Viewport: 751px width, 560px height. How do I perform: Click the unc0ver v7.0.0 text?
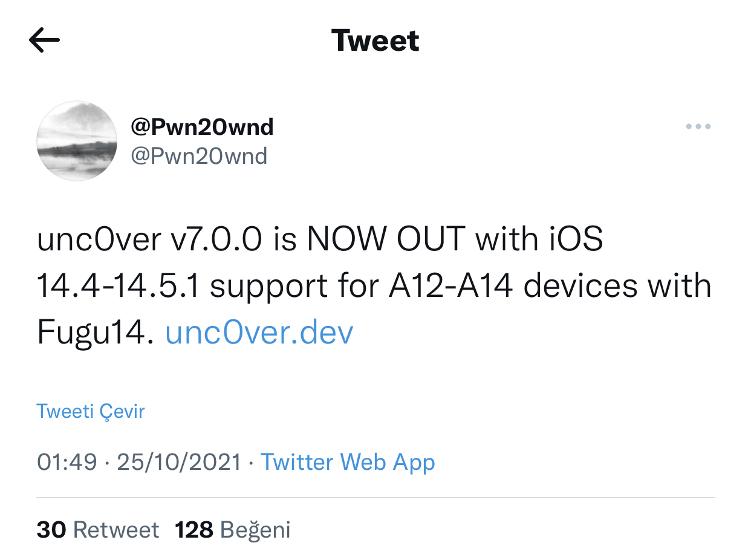(150, 239)
